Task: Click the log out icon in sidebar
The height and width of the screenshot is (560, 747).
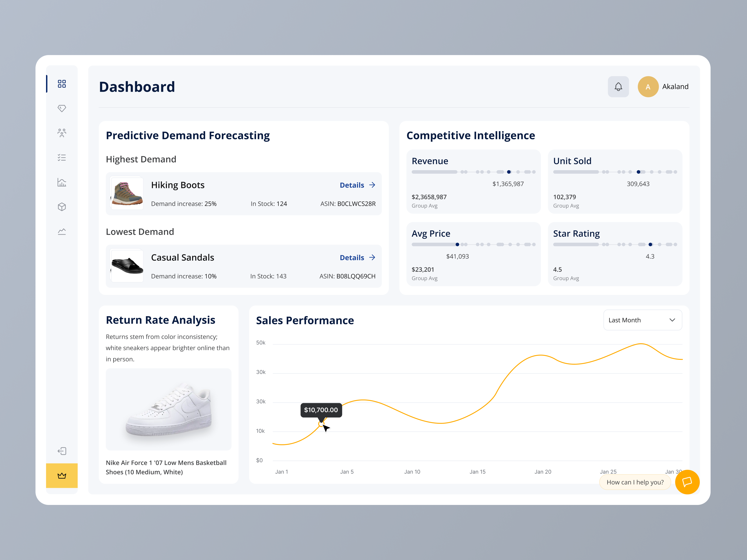Action: tap(62, 451)
